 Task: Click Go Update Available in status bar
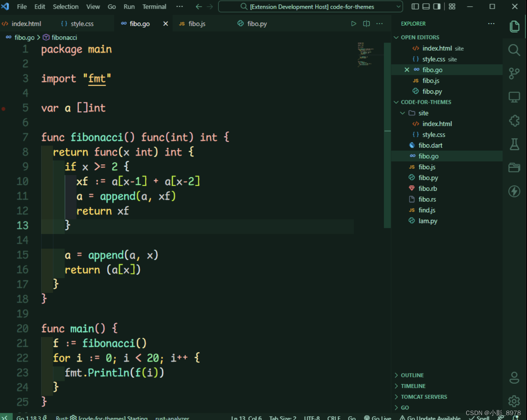point(430,417)
